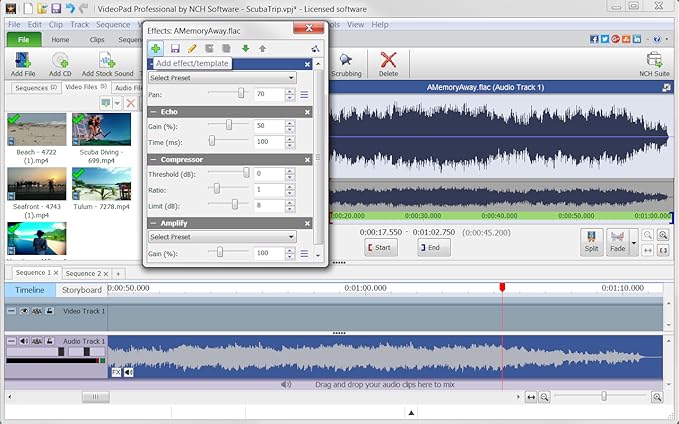Click the Start button to set in-point
This screenshot has height=424, width=679.
381,247
